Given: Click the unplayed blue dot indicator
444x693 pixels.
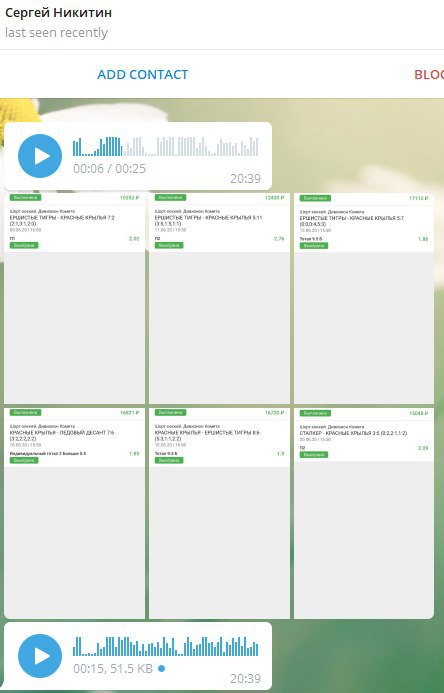Looking at the screenshot, I should tap(162, 668).
